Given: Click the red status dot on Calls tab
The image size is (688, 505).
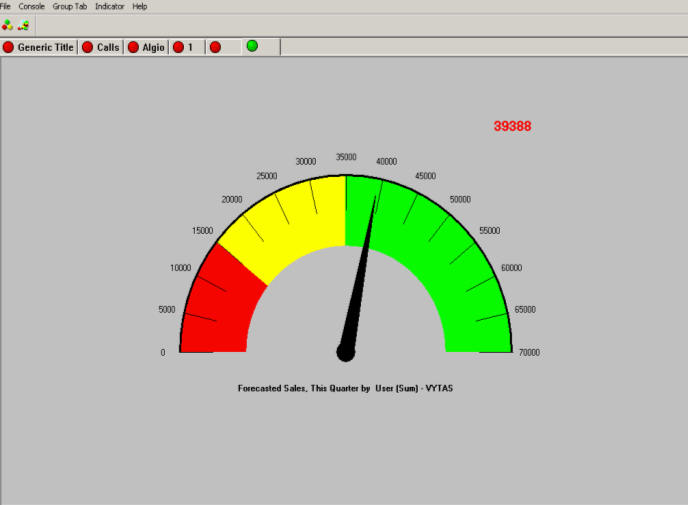Looking at the screenshot, I should click(87, 47).
